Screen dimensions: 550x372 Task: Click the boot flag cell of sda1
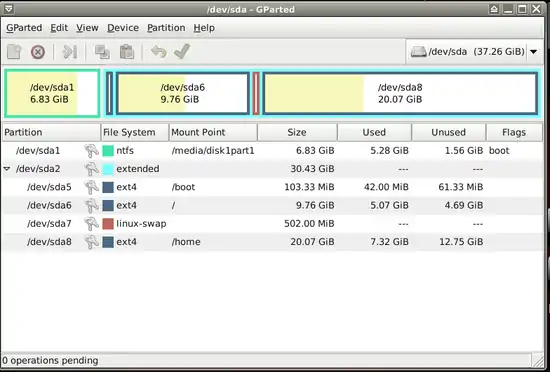499,151
